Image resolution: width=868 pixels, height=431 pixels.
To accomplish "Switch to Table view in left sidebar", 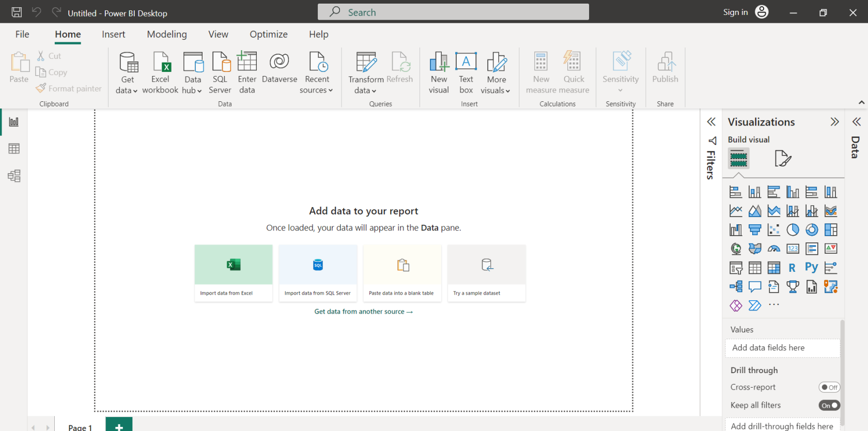I will coord(14,149).
